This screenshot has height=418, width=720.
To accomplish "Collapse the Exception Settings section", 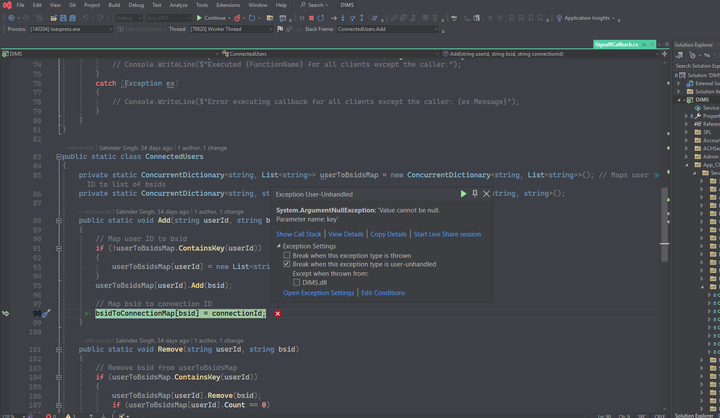I will [x=279, y=246].
